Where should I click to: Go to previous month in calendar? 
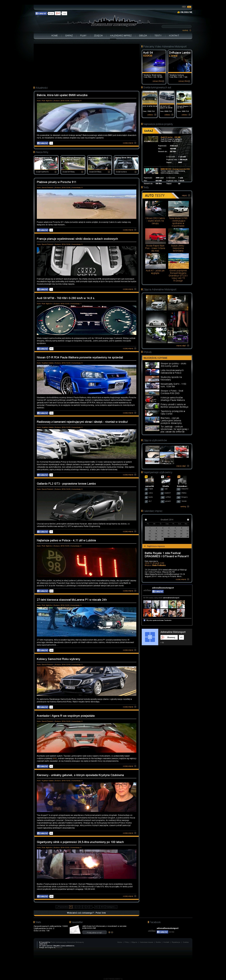[146, 519]
